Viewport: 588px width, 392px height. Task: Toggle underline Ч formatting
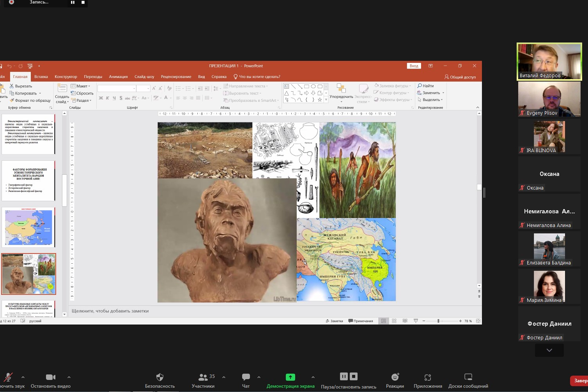coord(114,98)
